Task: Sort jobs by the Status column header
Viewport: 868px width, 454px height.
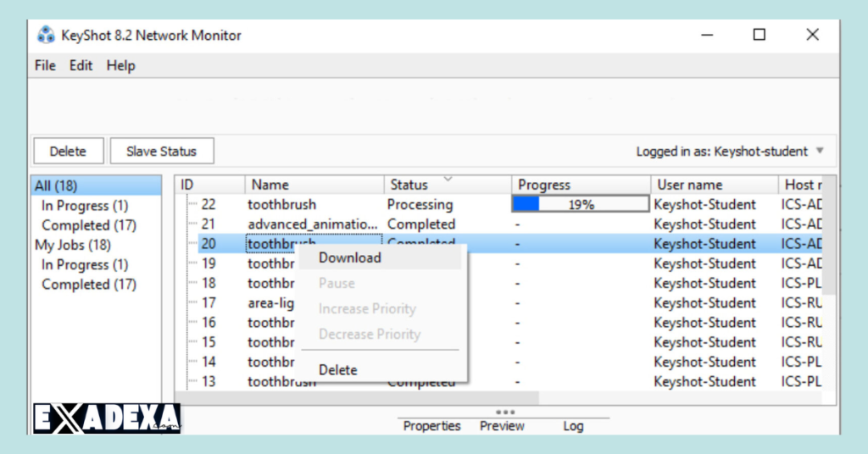Action: [x=409, y=185]
